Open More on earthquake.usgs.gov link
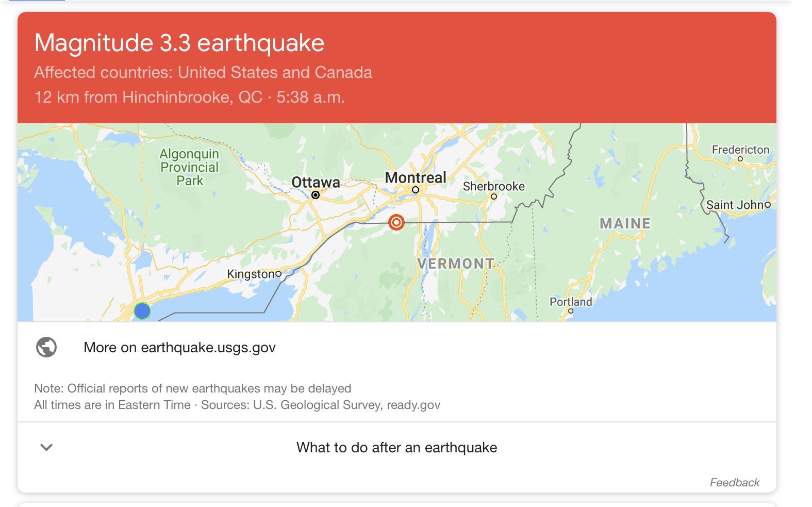 tap(179, 348)
